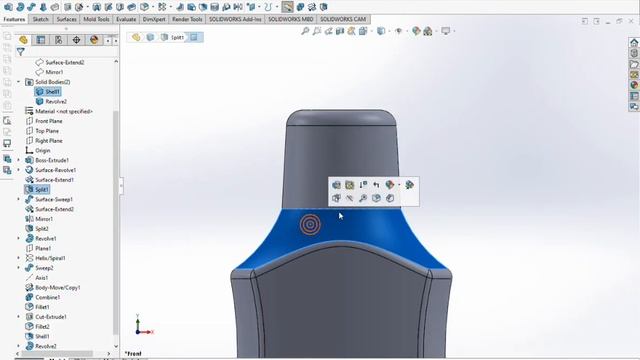Click Appearances color ball in context toolbar

390,185
